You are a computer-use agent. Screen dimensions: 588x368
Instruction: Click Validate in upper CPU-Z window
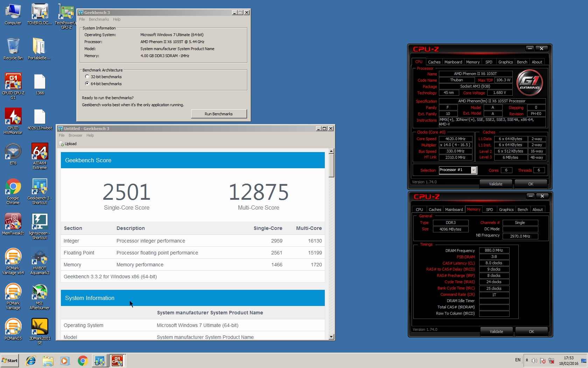pyautogui.click(x=496, y=184)
